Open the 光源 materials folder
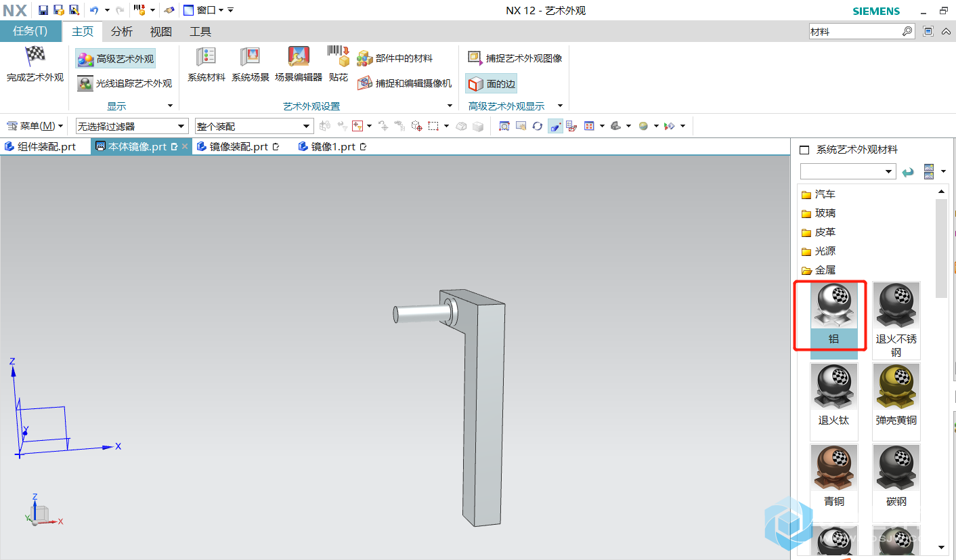The height and width of the screenshot is (560, 956). [818, 251]
